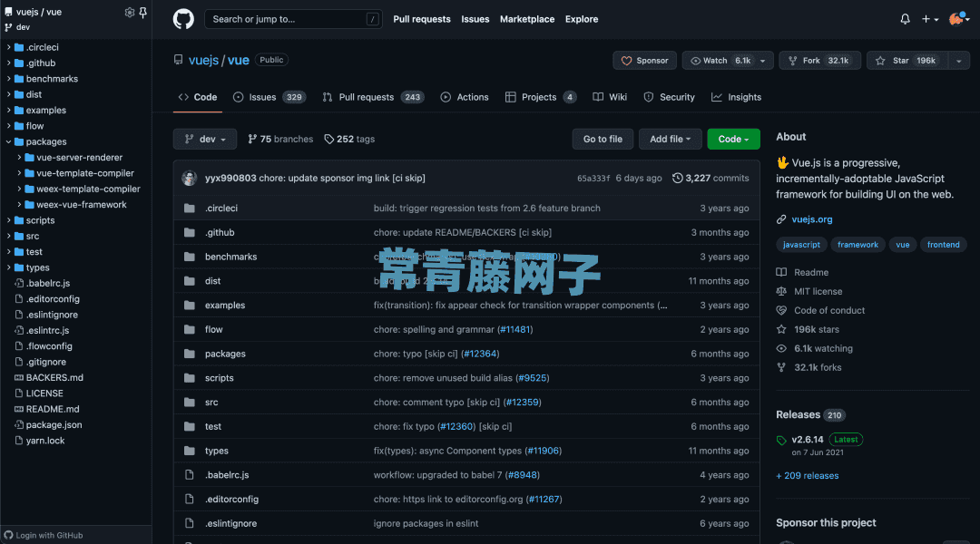Toggle Watch on the repository
This screenshot has width=980, height=544.
tap(728, 61)
